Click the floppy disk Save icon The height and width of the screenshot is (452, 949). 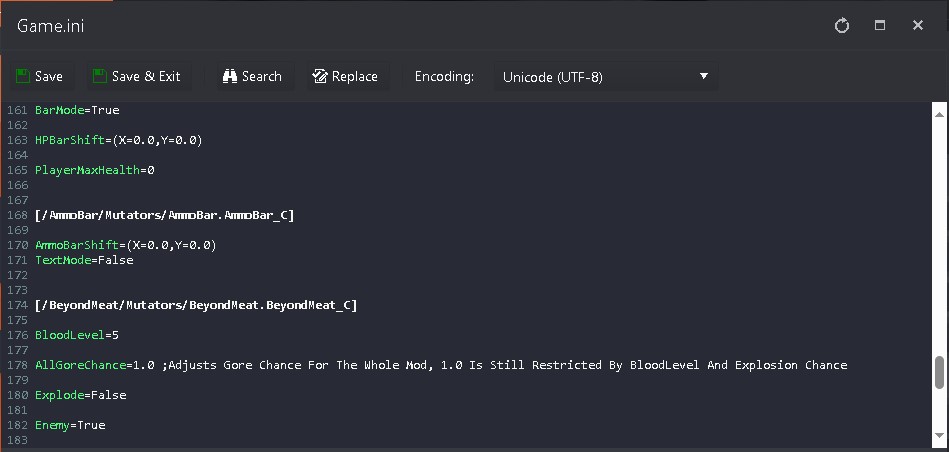[22, 76]
